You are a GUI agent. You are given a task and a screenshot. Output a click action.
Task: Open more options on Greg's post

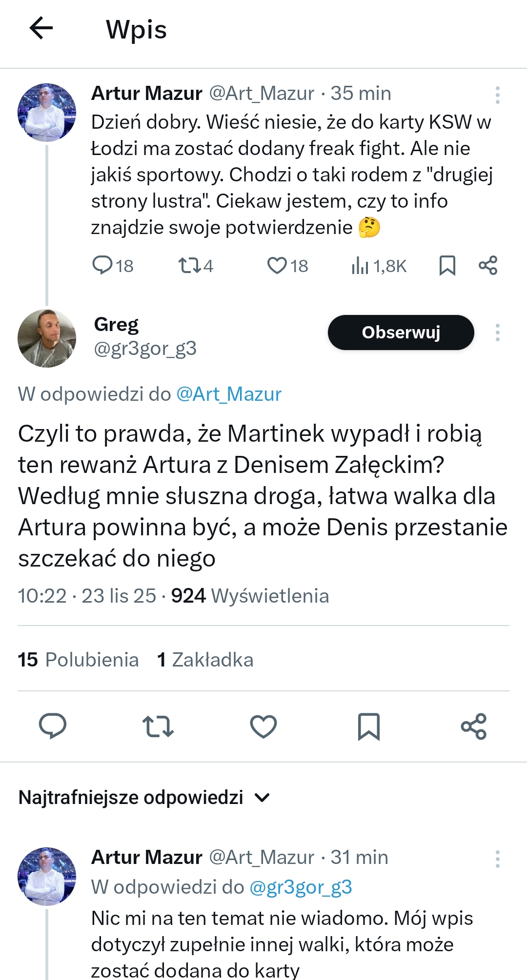coord(497,333)
